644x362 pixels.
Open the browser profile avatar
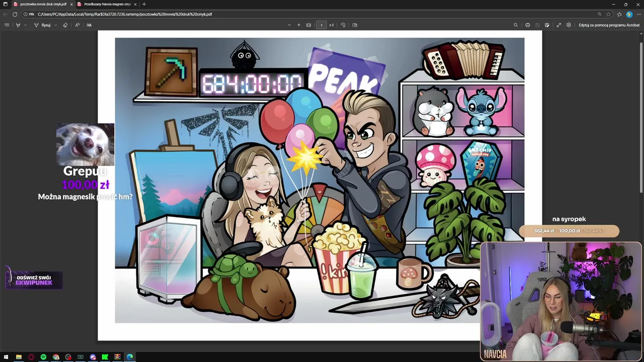coord(629,14)
